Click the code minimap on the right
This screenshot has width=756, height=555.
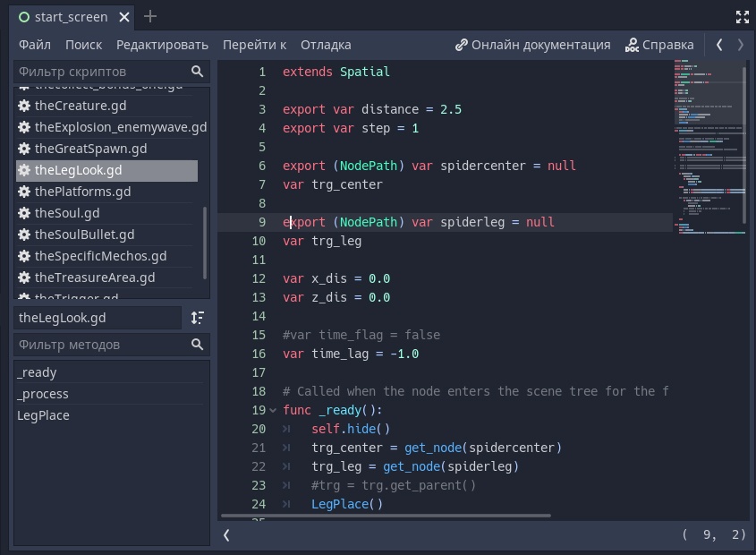point(707,143)
